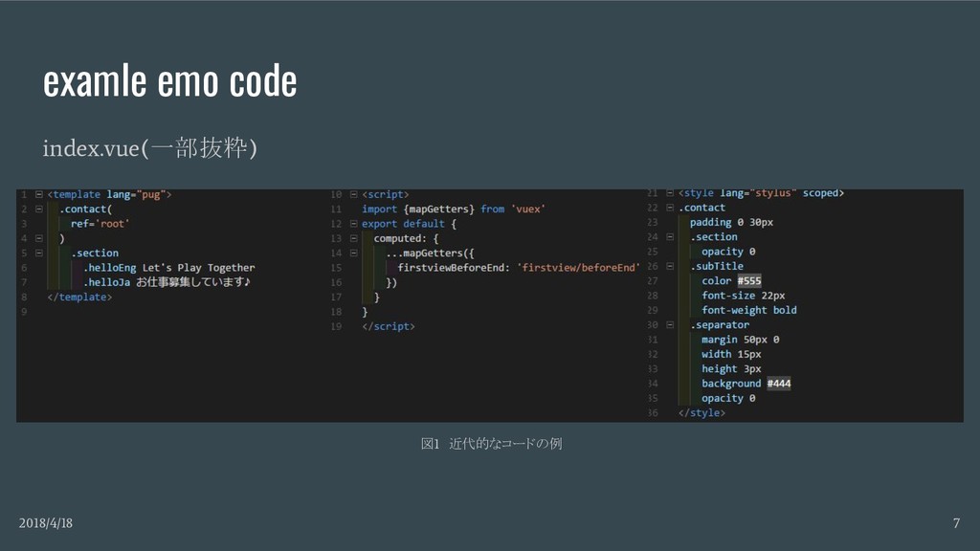
Task: Toggle the fold marker on line 4 closing parenthesis
Action: click(x=38, y=238)
